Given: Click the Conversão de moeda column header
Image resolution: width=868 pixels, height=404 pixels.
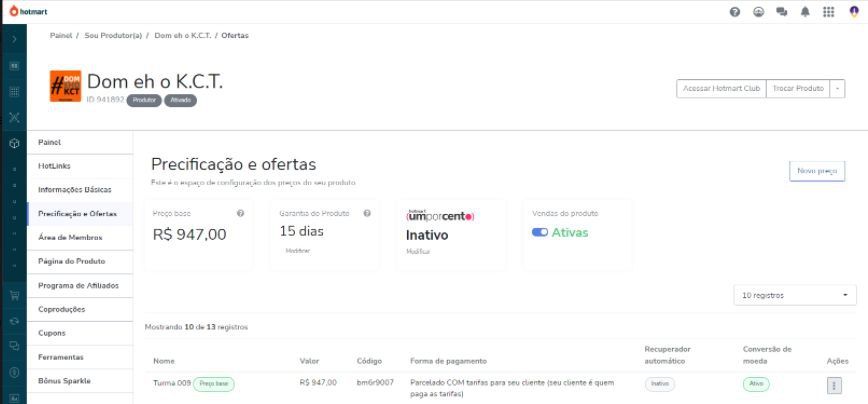Looking at the screenshot, I should [767, 355].
